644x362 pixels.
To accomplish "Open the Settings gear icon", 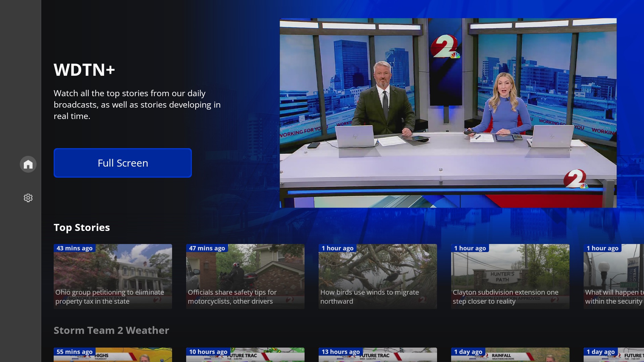I will tap(28, 198).
